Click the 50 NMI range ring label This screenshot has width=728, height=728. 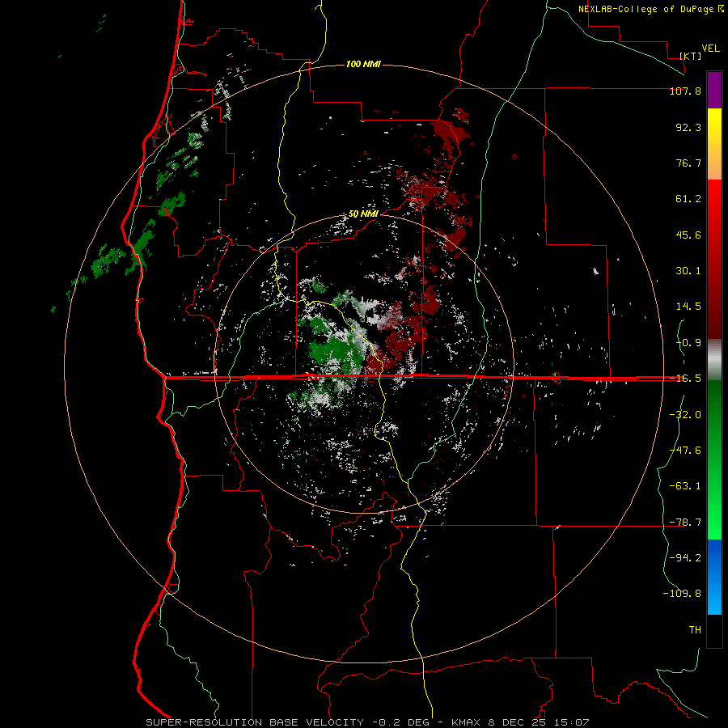(363, 214)
